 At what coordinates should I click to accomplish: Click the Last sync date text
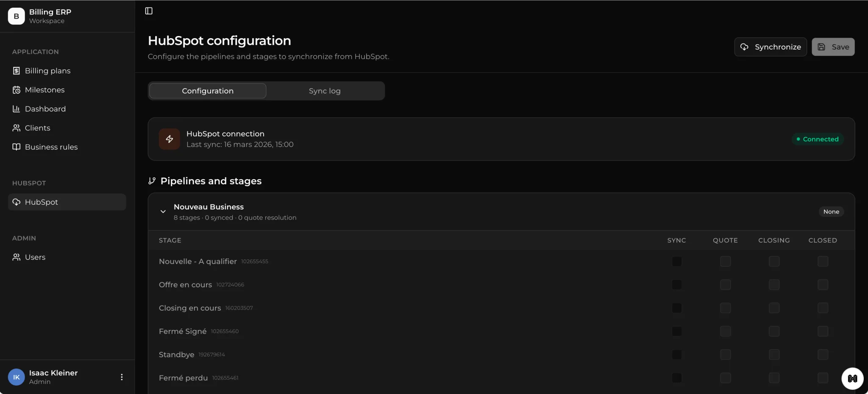click(x=240, y=144)
